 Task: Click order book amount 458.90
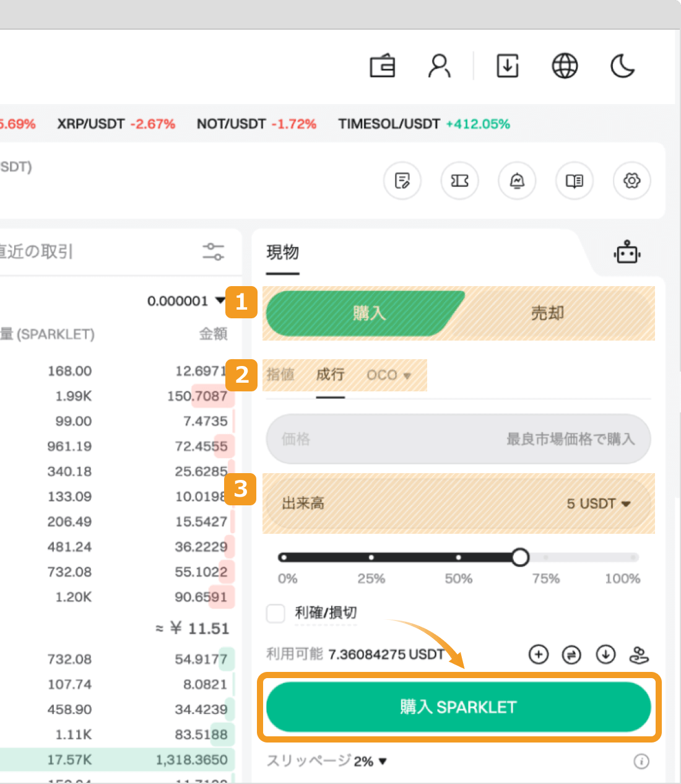pos(69,709)
